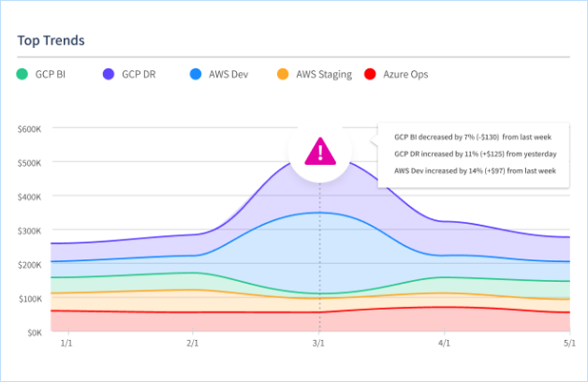Open the 'AWS Dev increased by 14%' alert line
Image resolution: width=588 pixels, height=382 pixels.
point(475,171)
